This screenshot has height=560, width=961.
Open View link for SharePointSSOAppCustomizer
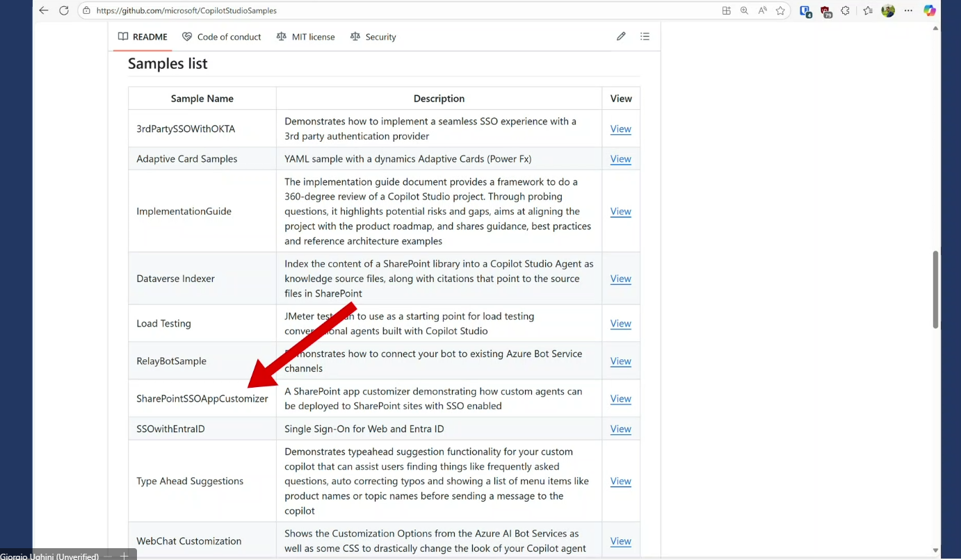(621, 398)
